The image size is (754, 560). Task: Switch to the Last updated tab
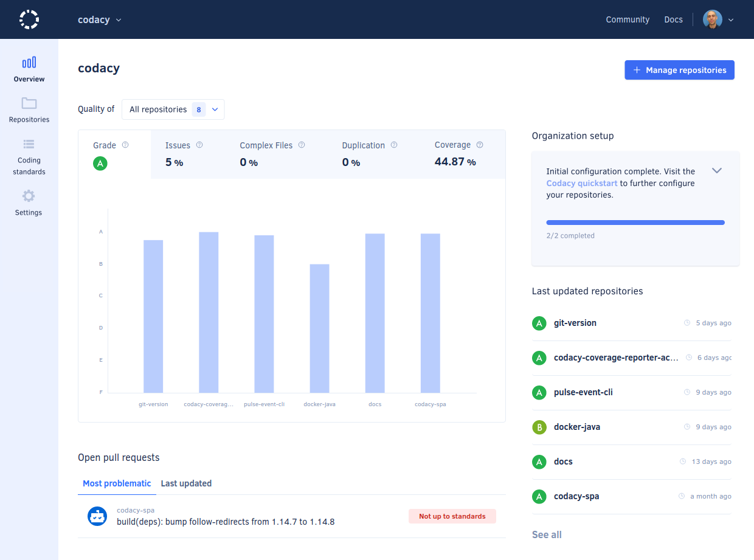[186, 483]
